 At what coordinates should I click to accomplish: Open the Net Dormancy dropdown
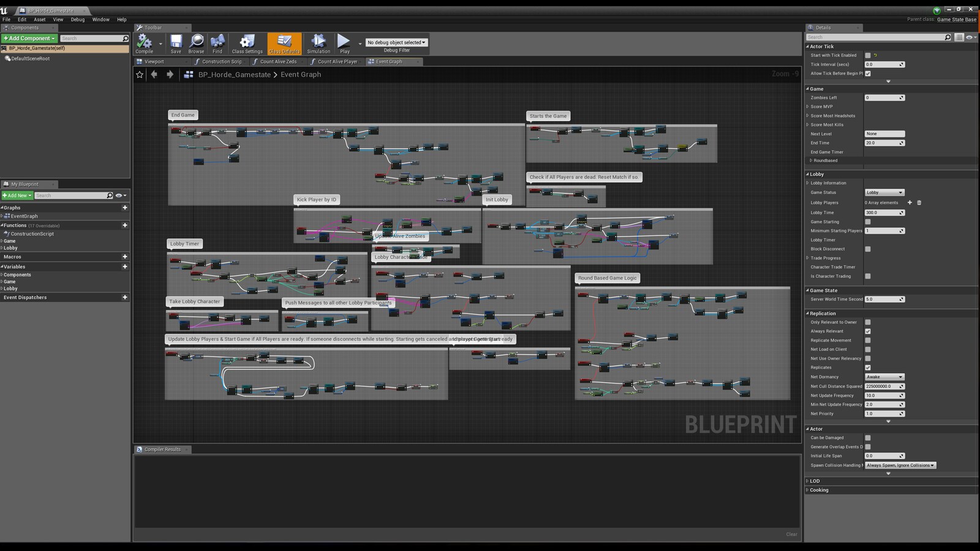coord(884,377)
